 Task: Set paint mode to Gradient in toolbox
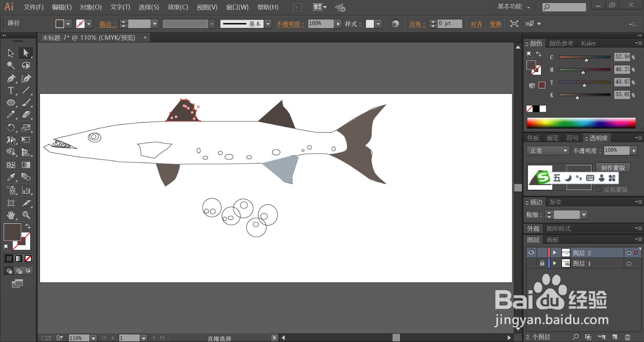[x=19, y=258]
